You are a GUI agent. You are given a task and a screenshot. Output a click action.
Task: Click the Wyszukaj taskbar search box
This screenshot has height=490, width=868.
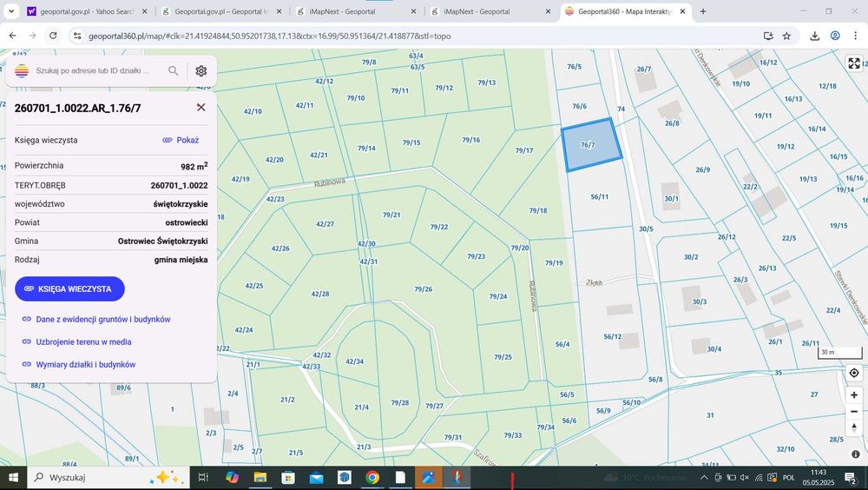tap(108, 477)
